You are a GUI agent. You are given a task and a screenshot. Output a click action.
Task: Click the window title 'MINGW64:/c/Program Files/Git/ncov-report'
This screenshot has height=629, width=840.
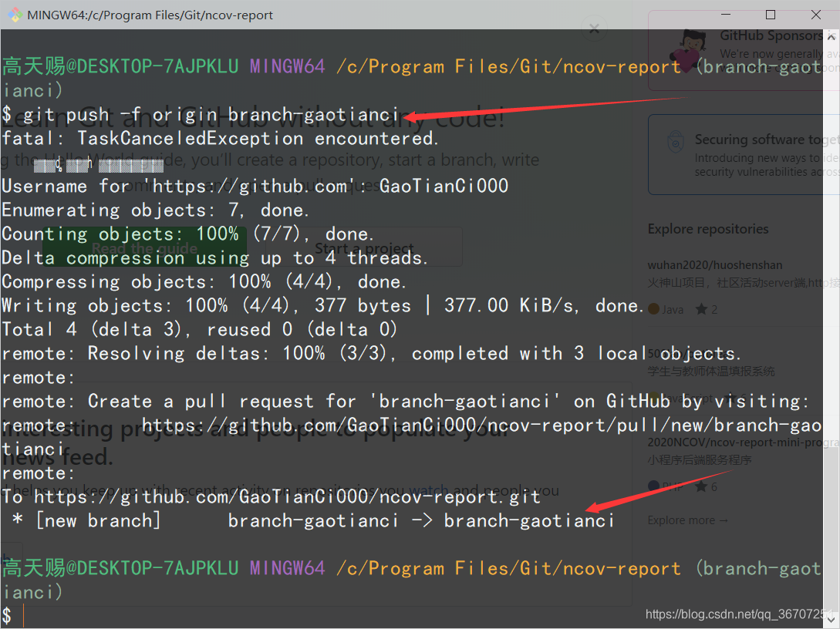(150, 15)
